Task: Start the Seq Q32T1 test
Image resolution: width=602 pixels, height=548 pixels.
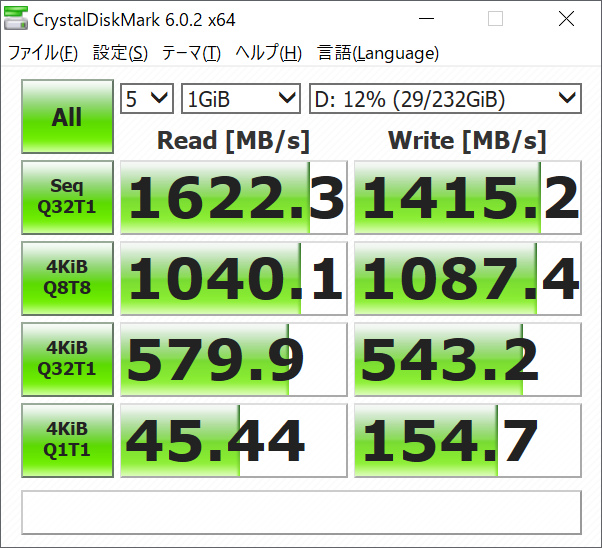Action: point(67,197)
